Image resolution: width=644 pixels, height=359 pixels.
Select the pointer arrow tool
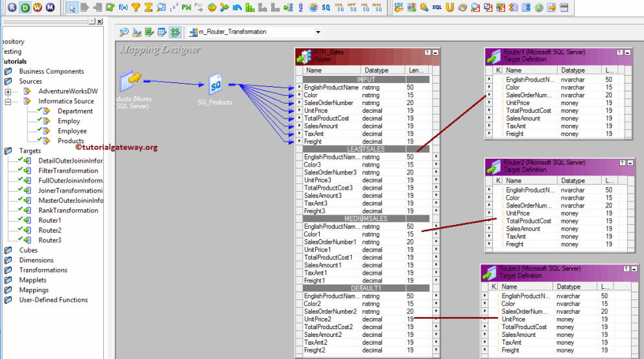tap(72, 7)
